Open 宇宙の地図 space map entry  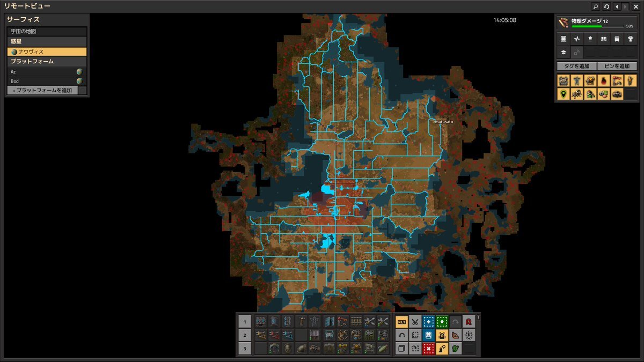(x=47, y=32)
